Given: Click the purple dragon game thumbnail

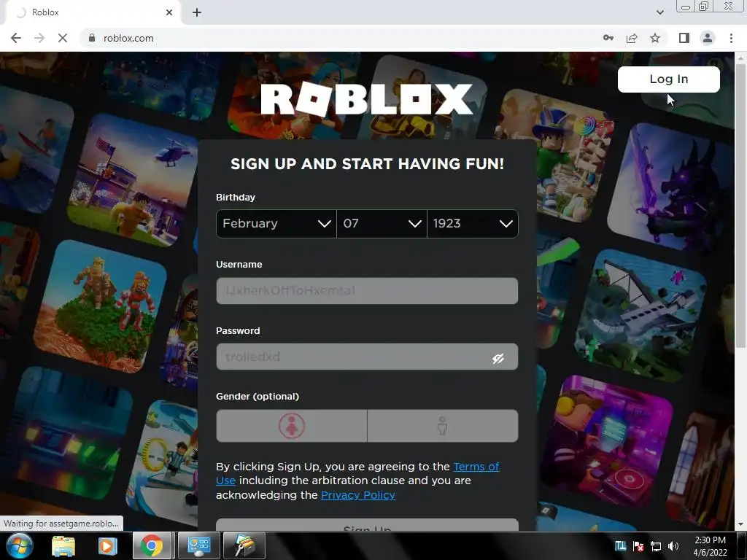Looking at the screenshot, I should tap(672, 188).
